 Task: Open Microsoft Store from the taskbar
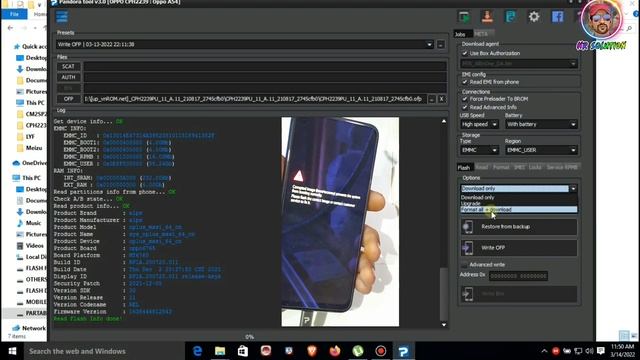243,351
